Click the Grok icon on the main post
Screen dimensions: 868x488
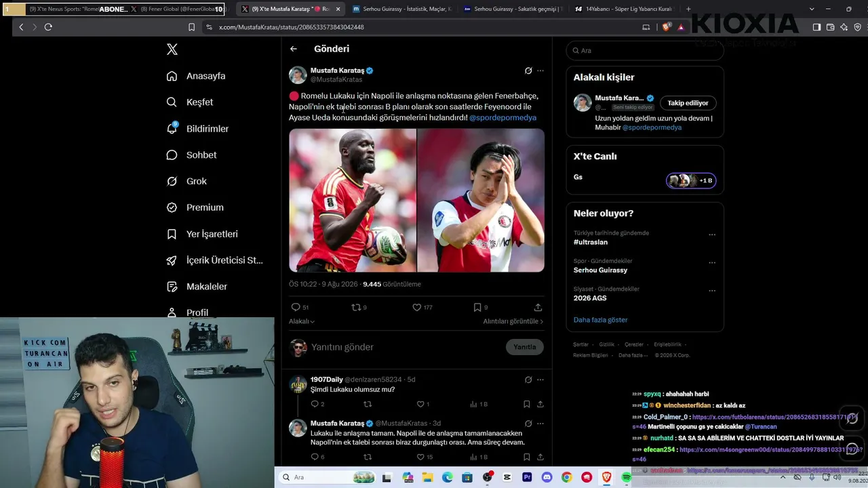tap(528, 70)
